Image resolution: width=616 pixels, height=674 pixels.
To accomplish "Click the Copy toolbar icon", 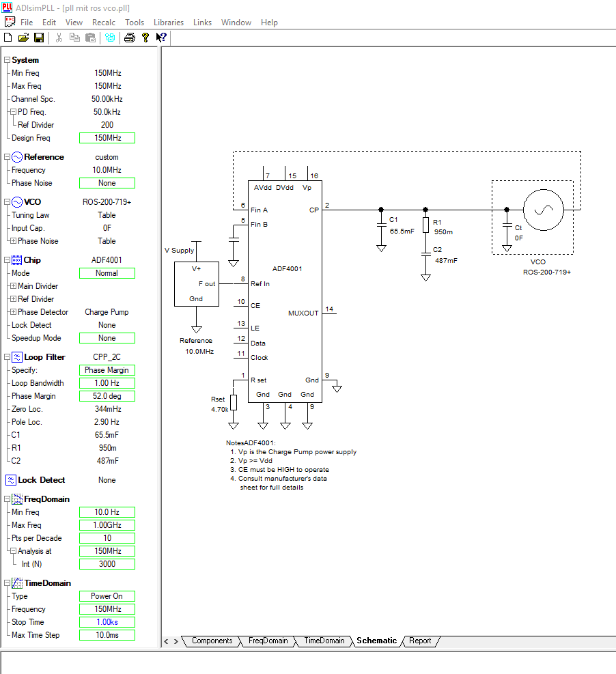I will 74,38.
